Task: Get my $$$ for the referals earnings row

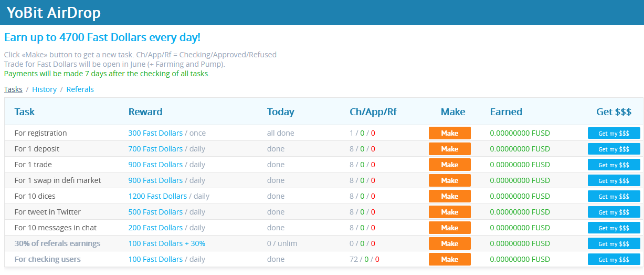Action: coord(614,243)
